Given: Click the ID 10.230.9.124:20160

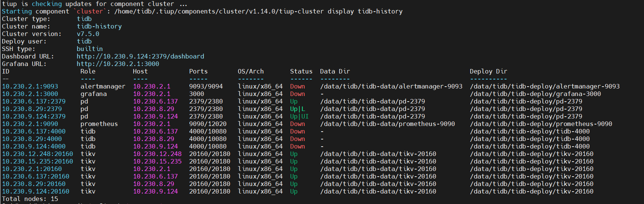Looking at the screenshot, I should [36, 191].
